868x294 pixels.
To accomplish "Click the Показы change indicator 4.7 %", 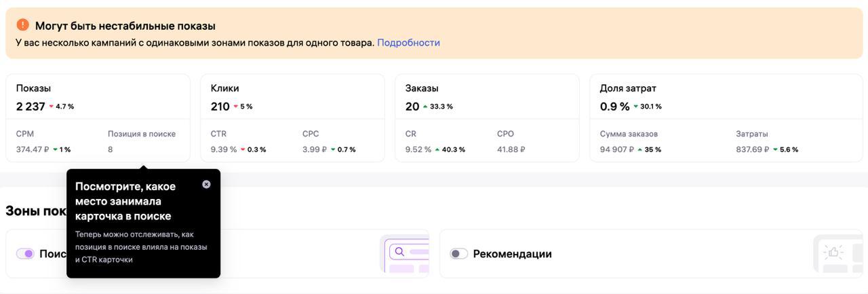I will pyautogui.click(x=61, y=107).
